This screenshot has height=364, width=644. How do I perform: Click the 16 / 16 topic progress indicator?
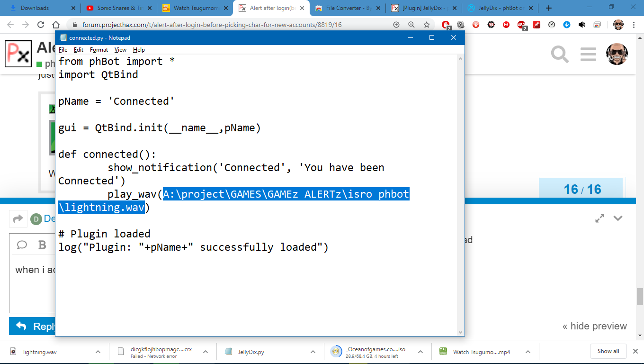[x=582, y=190]
